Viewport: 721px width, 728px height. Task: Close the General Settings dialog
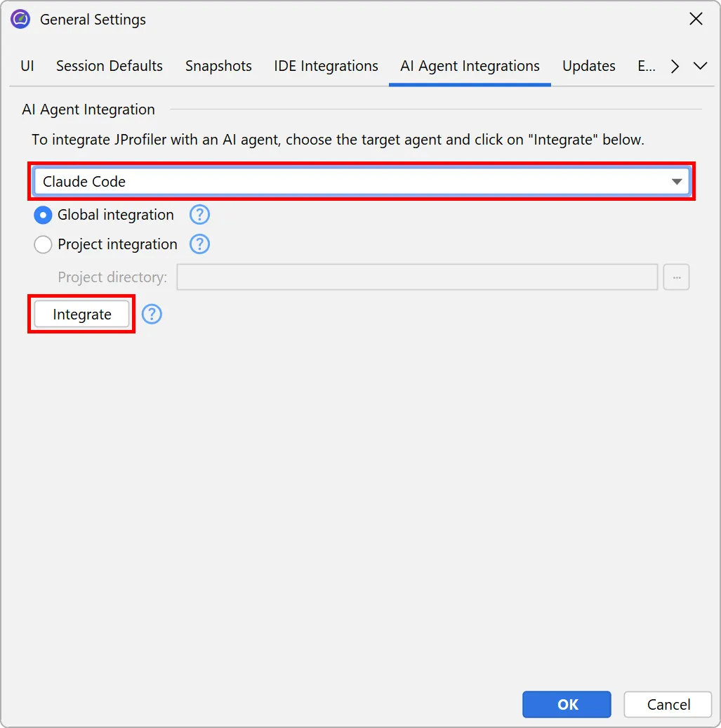[696, 19]
